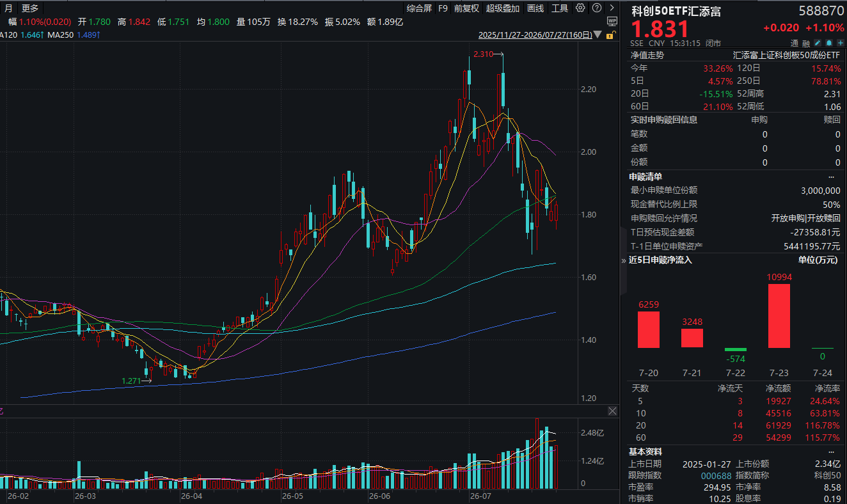Collapse side panel with double chevron handle
The image size is (847, 504).
(624, 260)
